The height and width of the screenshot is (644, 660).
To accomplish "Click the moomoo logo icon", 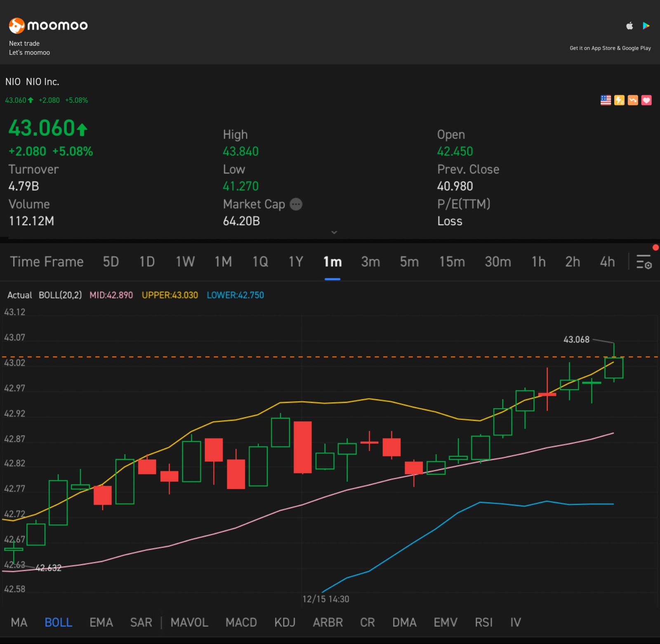I will coord(16,26).
